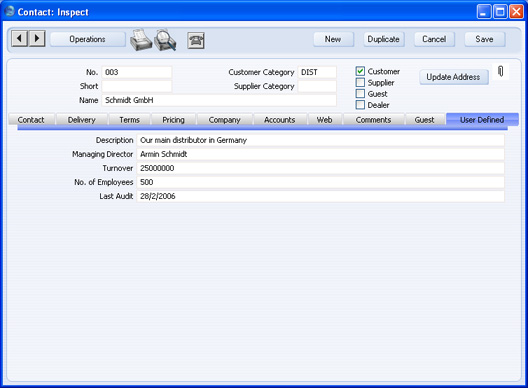Select the User Defined tab
This screenshot has height=388, width=528.
(482, 120)
